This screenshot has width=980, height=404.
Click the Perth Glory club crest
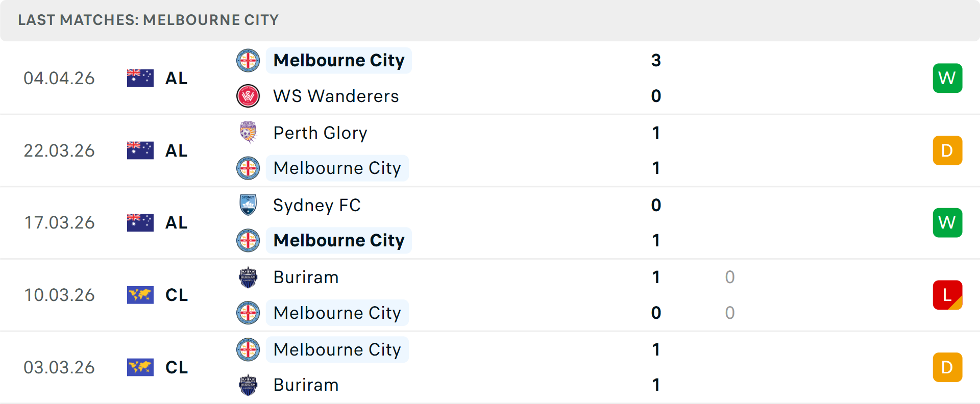coord(248,133)
